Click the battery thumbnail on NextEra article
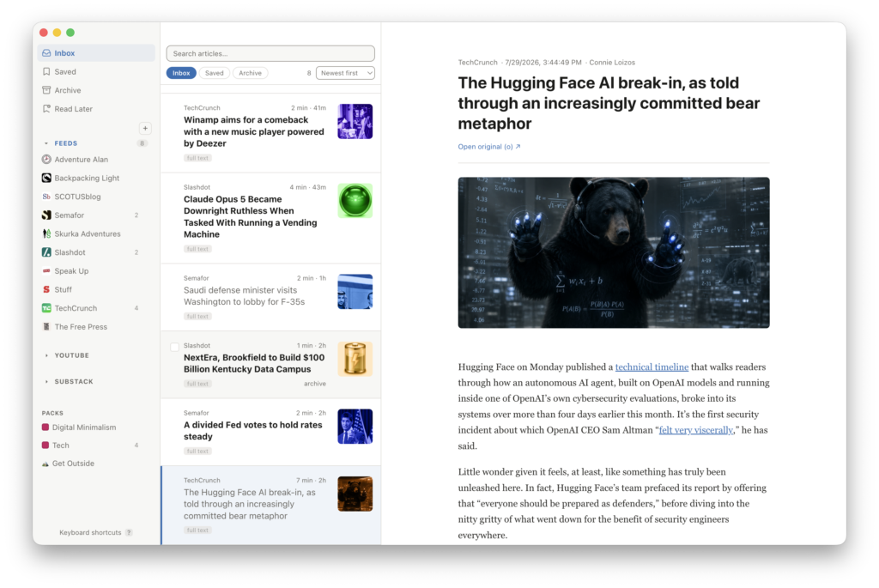 point(355,359)
